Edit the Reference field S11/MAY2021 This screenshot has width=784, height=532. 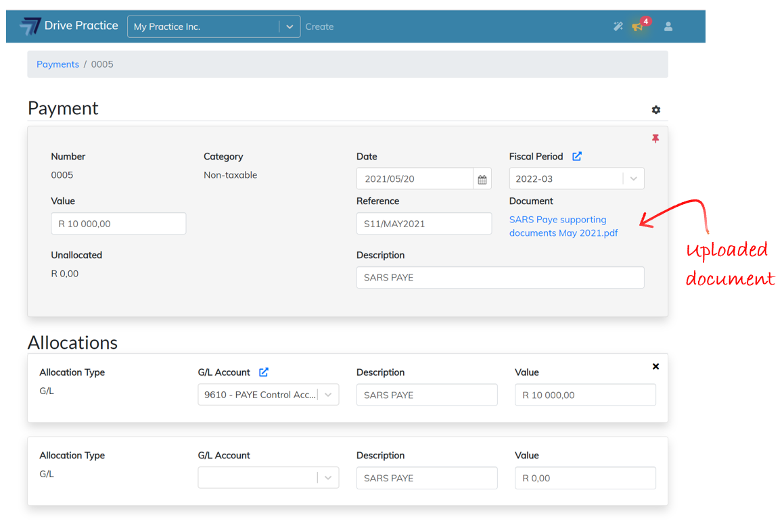pos(424,224)
